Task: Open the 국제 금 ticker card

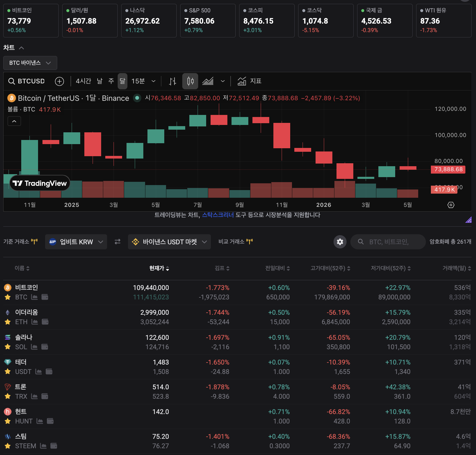Action: pos(385,21)
